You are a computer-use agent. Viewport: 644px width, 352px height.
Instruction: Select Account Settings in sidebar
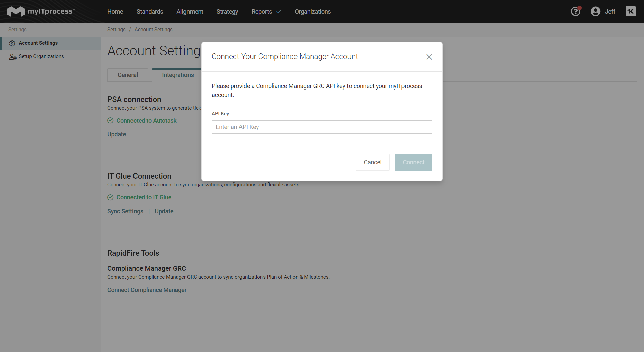point(50,43)
